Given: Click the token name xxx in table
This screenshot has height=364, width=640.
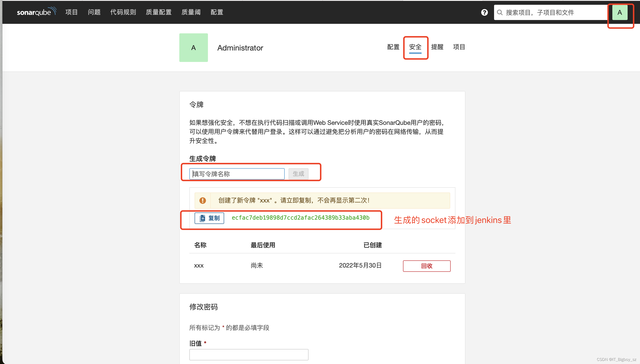Looking at the screenshot, I should [x=199, y=266].
